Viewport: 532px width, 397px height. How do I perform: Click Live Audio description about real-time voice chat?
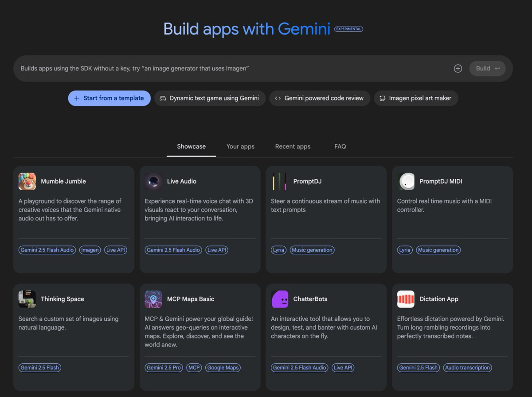coord(199,210)
